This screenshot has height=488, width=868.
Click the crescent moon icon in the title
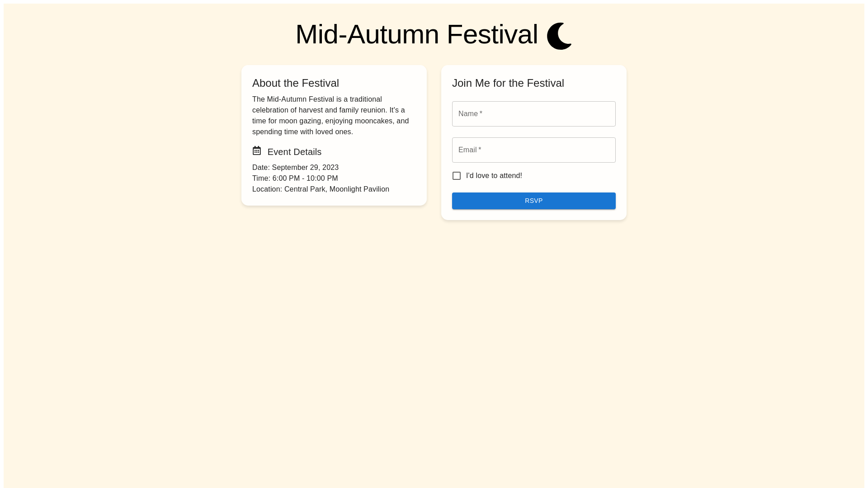pyautogui.click(x=559, y=36)
